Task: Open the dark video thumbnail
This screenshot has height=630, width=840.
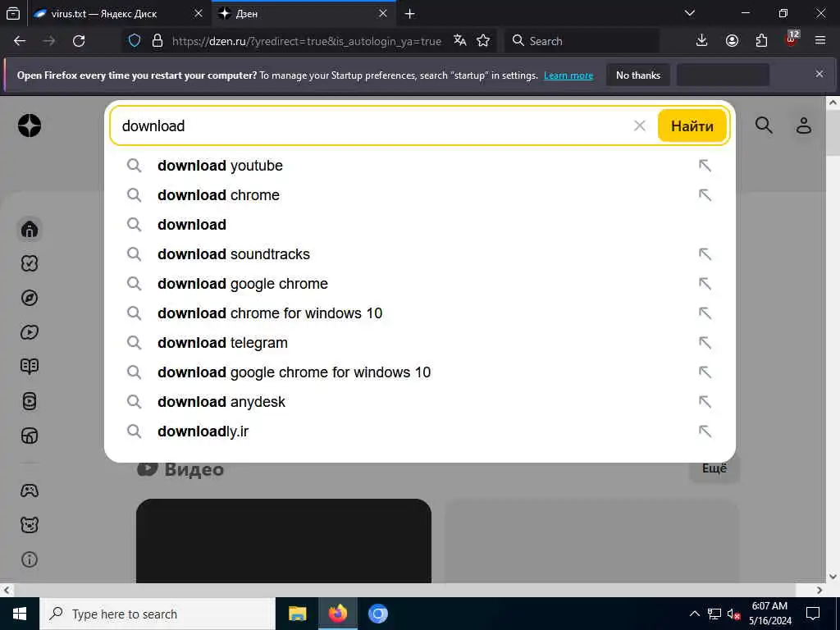Action: [x=283, y=541]
